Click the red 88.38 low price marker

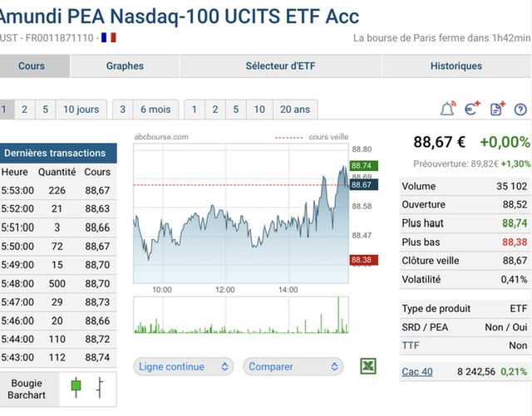pyautogui.click(x=362, y=260)
